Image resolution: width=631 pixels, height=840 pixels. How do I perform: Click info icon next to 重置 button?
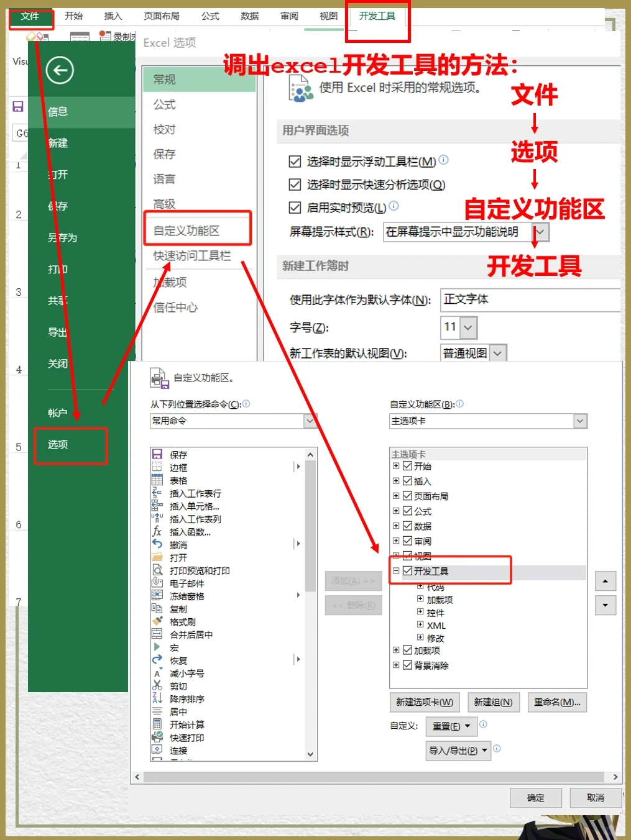pos(484,724)
